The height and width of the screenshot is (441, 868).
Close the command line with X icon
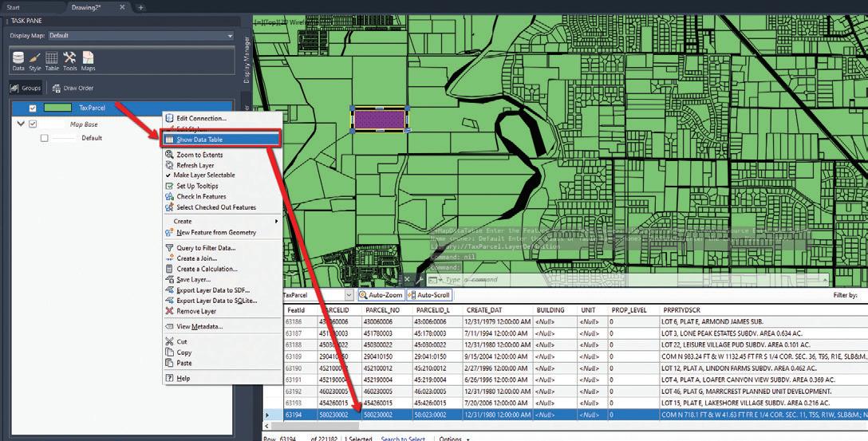(406, 280)
